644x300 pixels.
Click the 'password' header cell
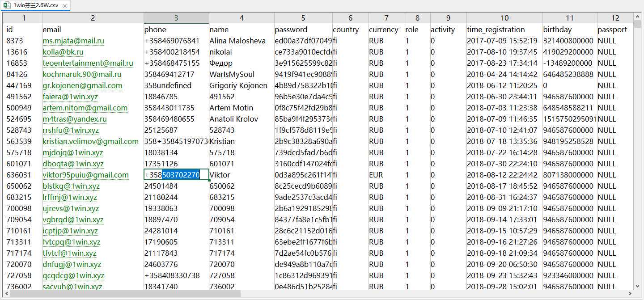tap(303, 30)
